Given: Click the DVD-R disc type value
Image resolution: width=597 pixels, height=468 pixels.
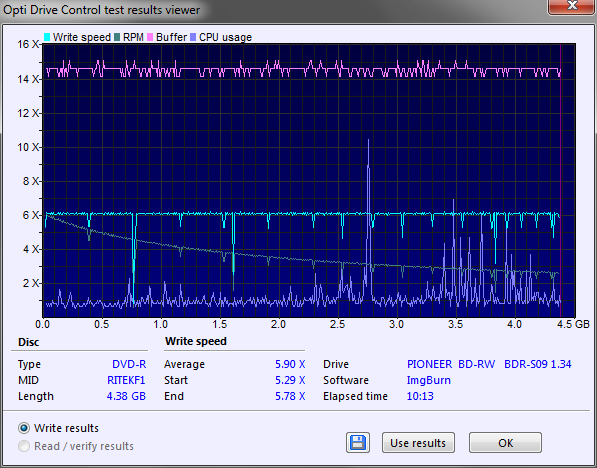Looking at the screenshot, I should [x=129, y=364].
